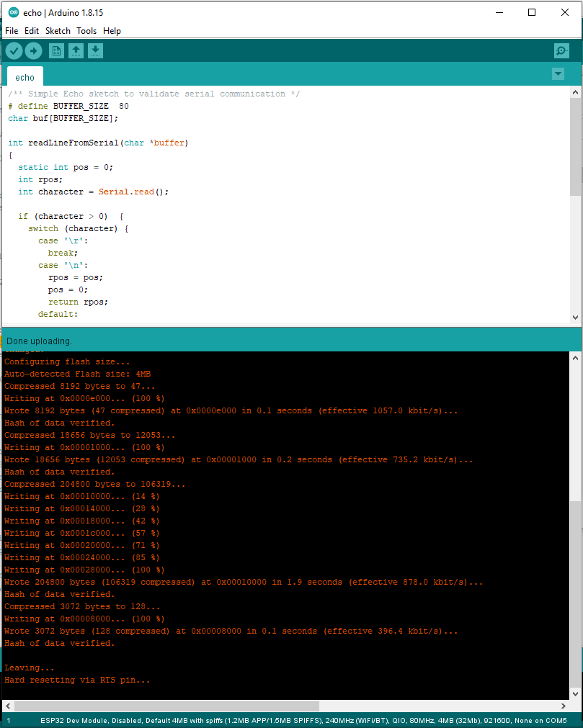The width and height of the screenshot is (583, 728).
Task: Click the Verify sketch checkmark button
Action: point(14,50)
